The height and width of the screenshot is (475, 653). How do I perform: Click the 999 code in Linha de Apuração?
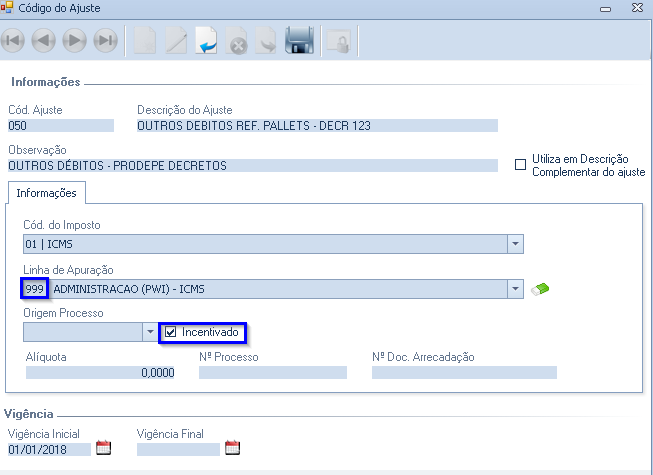(35, 288)
